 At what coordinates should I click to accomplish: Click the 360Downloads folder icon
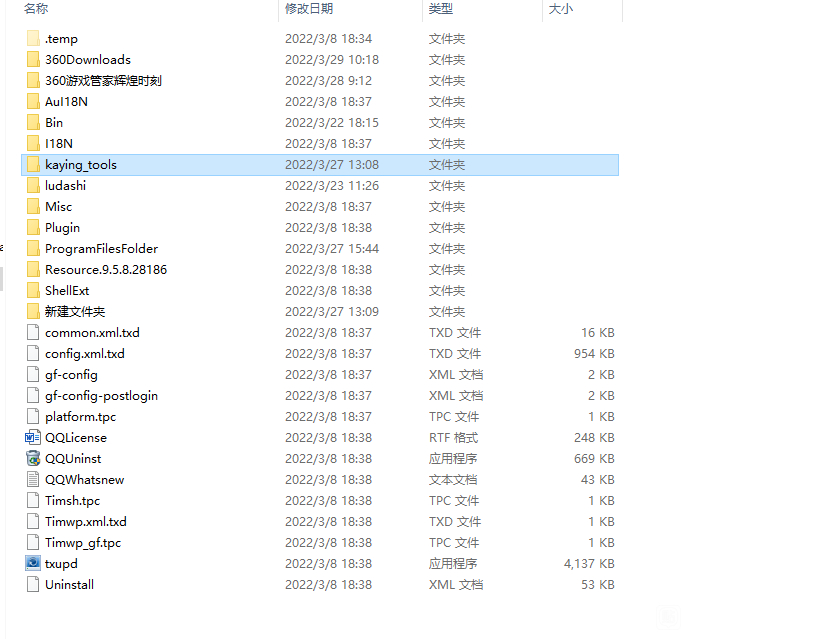pyautogui.click(x=33, y=60)
